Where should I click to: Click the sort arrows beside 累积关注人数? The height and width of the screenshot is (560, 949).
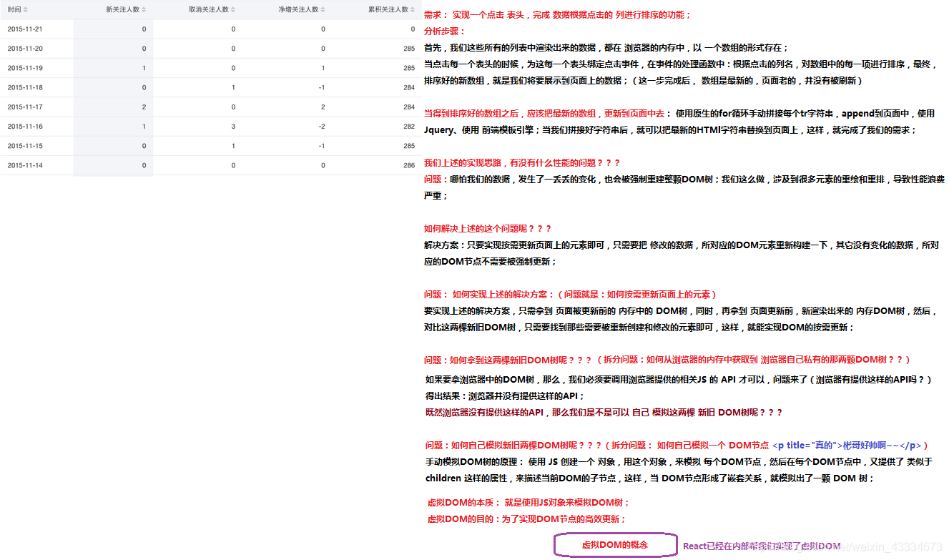(x=412, y=10)
